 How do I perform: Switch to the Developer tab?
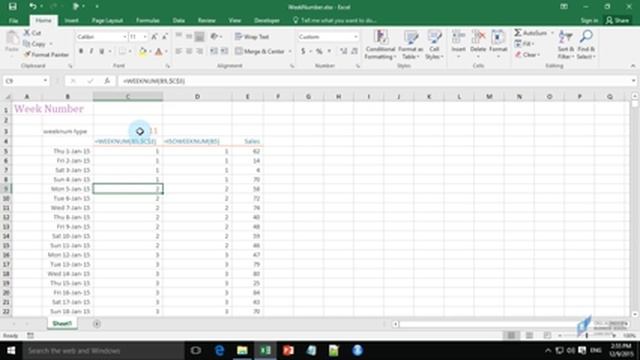tap(267, 20)
